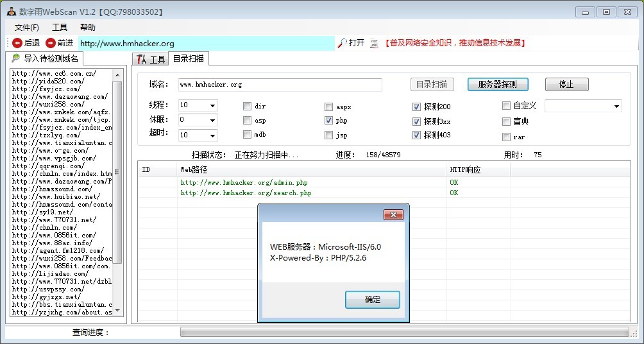
Task: Select the admin.php result row
Action: point(384,182)
